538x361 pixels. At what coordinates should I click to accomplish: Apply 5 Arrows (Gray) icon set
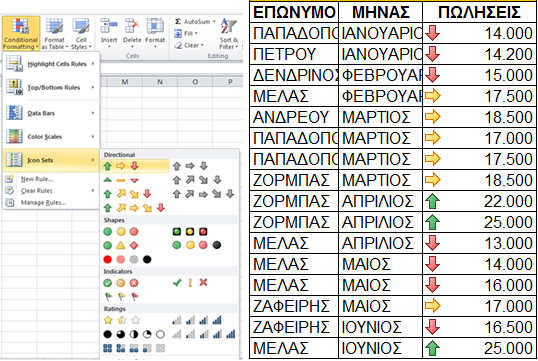tap(203, 194)
